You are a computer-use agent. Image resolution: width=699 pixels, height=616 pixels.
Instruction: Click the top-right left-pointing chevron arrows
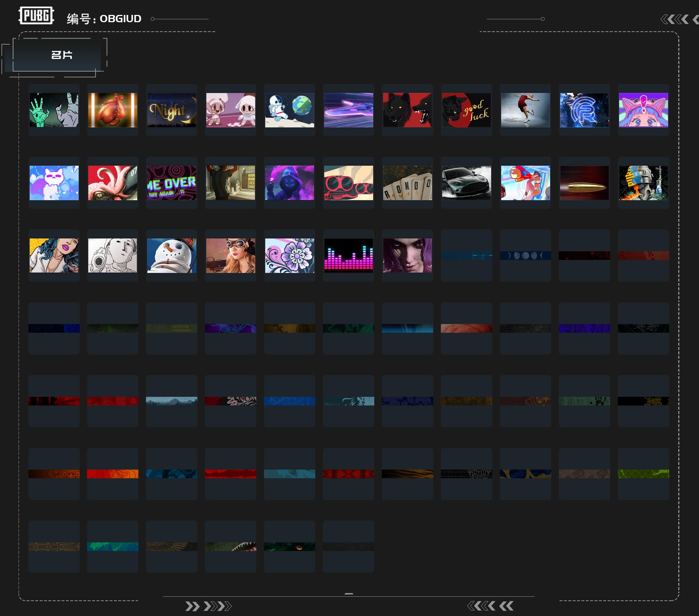[675, 19]
